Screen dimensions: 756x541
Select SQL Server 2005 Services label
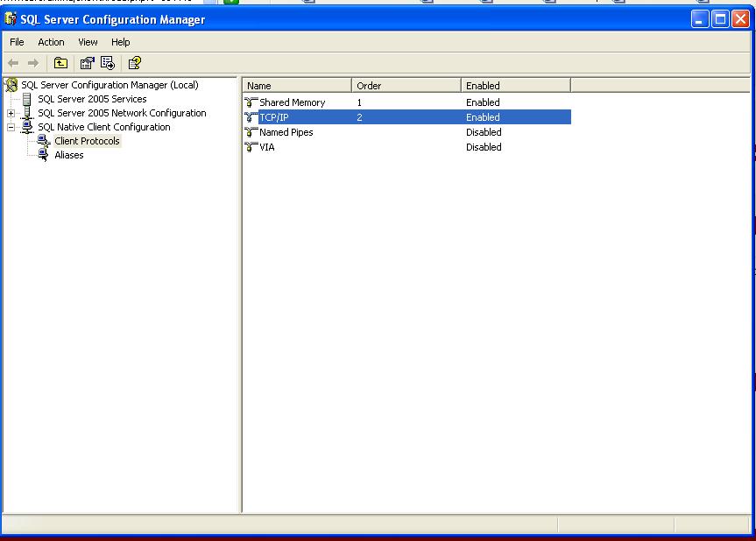coord(92,99)
